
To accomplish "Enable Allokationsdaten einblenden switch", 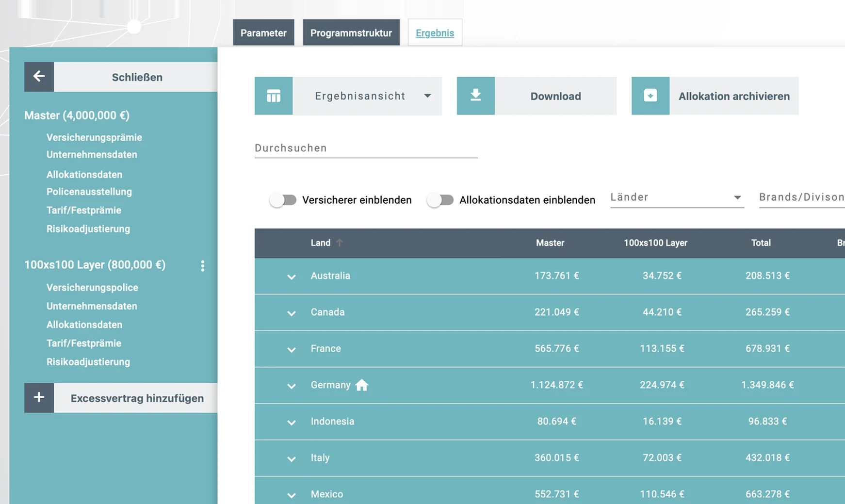I will [x=440, y=200].
